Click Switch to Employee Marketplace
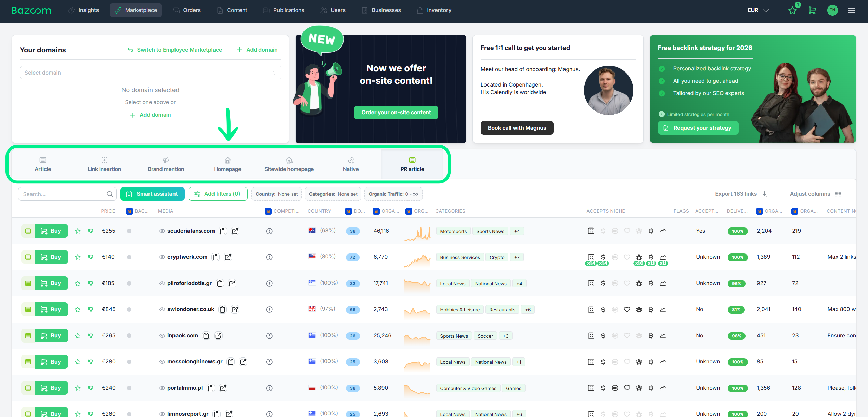 coord(175,50)
